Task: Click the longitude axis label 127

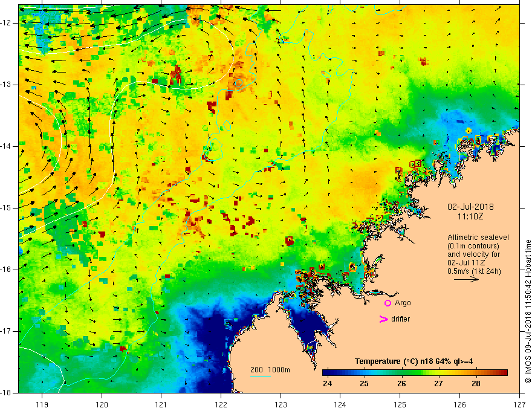Action: (519, 404)
